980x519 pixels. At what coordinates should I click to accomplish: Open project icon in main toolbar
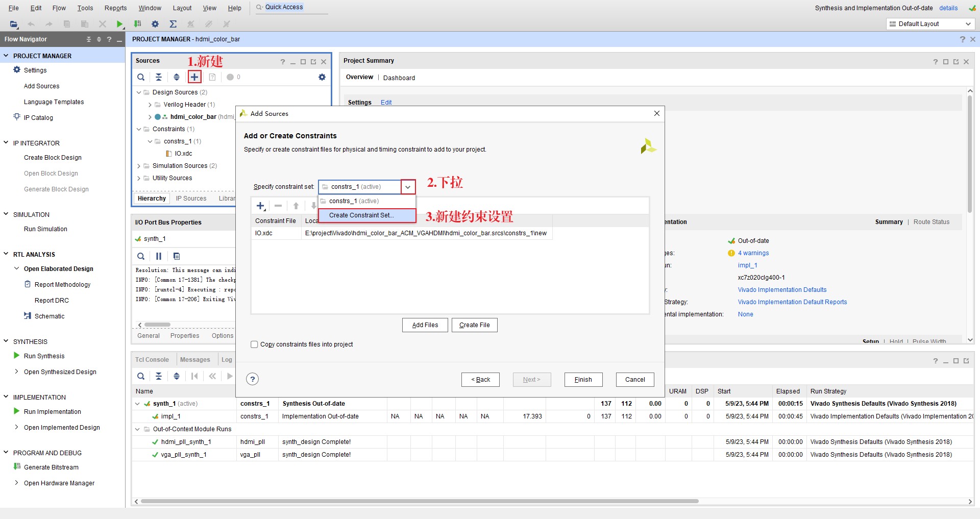click(x=14, y=24)
